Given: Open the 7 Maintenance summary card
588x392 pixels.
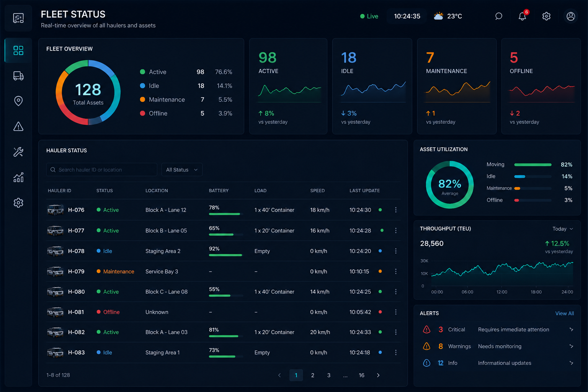Looking at the screenshot, I should pyautogui.click(x=457, y=86).
